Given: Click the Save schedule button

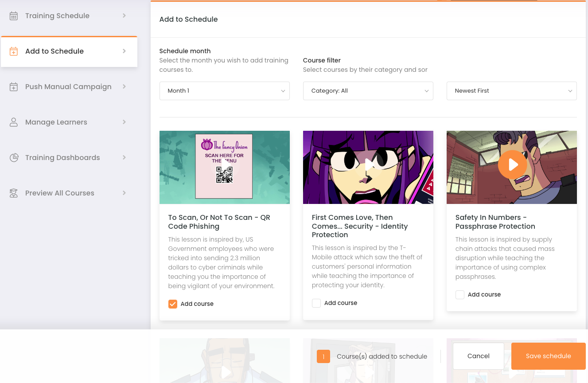Looking at the screenshot, I should [x=549, y=356].
